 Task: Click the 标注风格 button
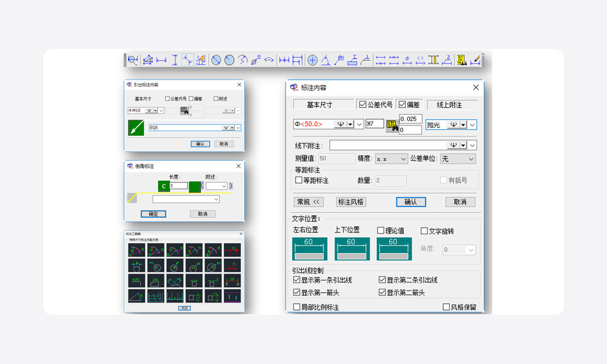click(x=351, y=202)
